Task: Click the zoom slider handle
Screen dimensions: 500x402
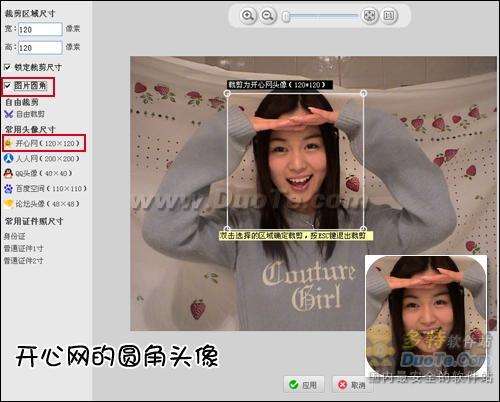Action: pyautogui.click(x=286, y=16)
